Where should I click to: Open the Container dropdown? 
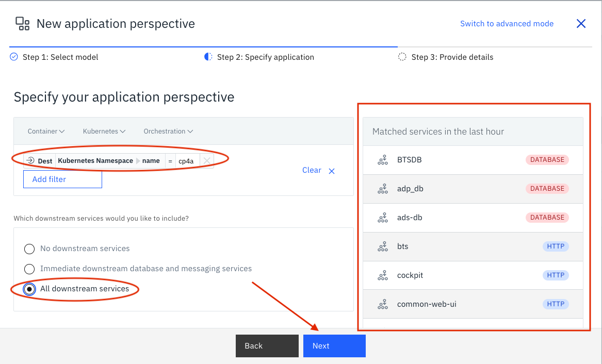click(46, 131)
